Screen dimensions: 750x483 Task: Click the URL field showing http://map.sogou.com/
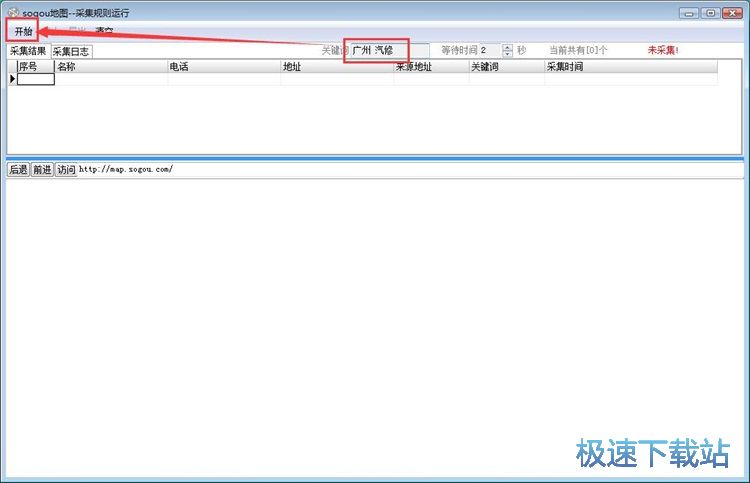410,169
